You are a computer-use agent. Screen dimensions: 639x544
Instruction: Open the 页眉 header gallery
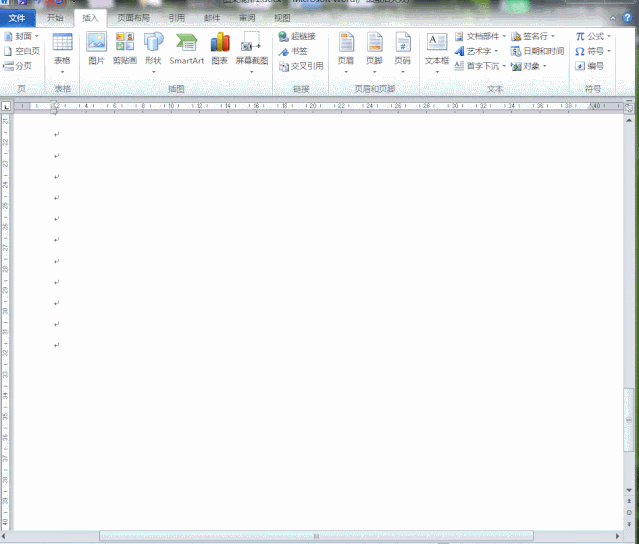point(346,53)
